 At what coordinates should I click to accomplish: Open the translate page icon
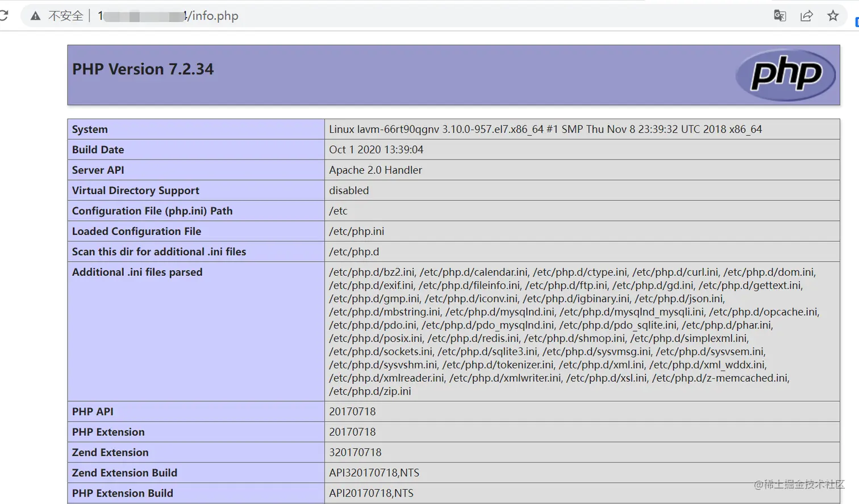[x=780, y=15]
